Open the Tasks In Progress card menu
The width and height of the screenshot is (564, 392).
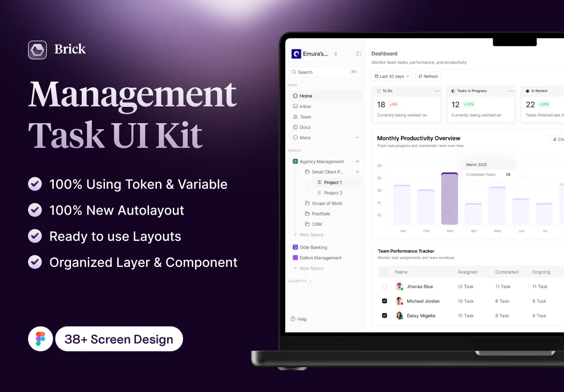511,91
